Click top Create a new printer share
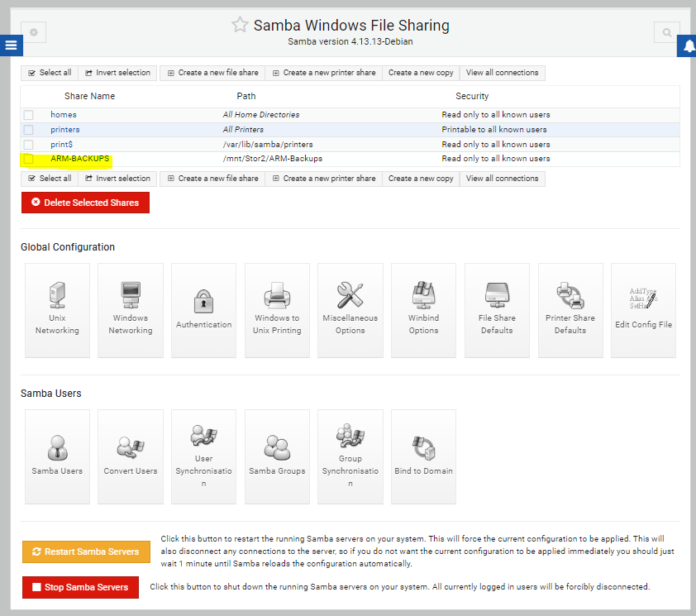 click(324, 73)
